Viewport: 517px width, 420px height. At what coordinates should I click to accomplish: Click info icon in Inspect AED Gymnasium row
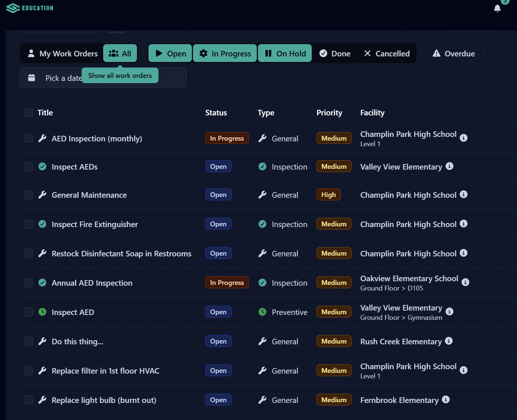pyautogui.click(x=449, y=312)
